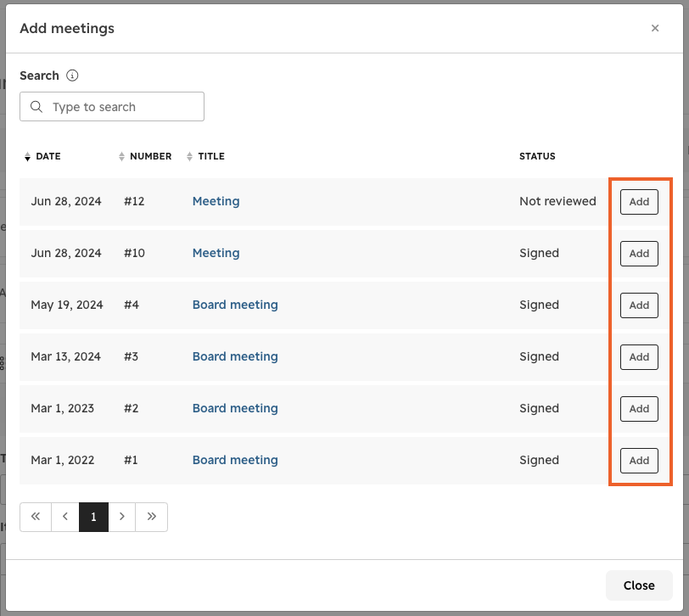Click the Search info icon
Viewport: 689px width, 616px height.
(72, 76)
